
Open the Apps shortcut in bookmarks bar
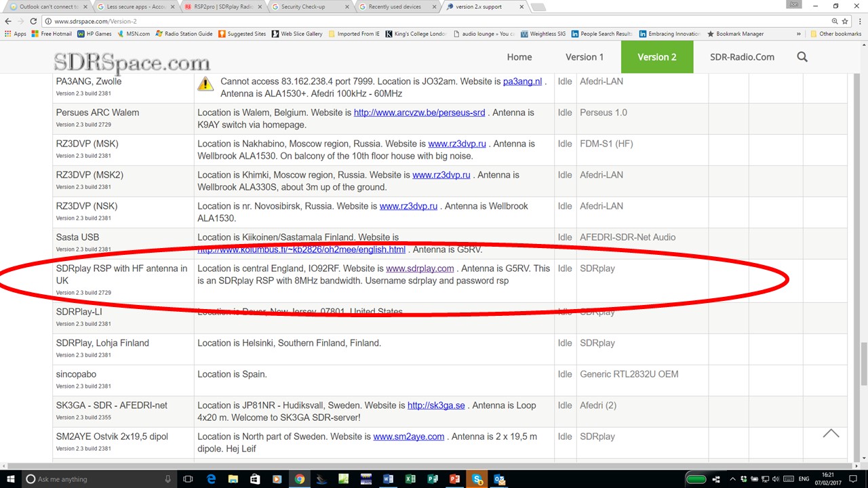16,34
